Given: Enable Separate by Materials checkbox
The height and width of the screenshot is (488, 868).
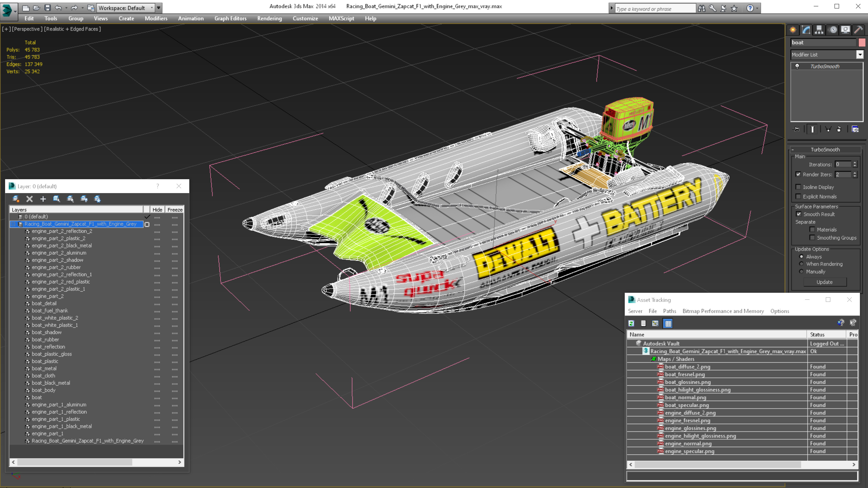Looking at the screenshot, I should point(812,229).
